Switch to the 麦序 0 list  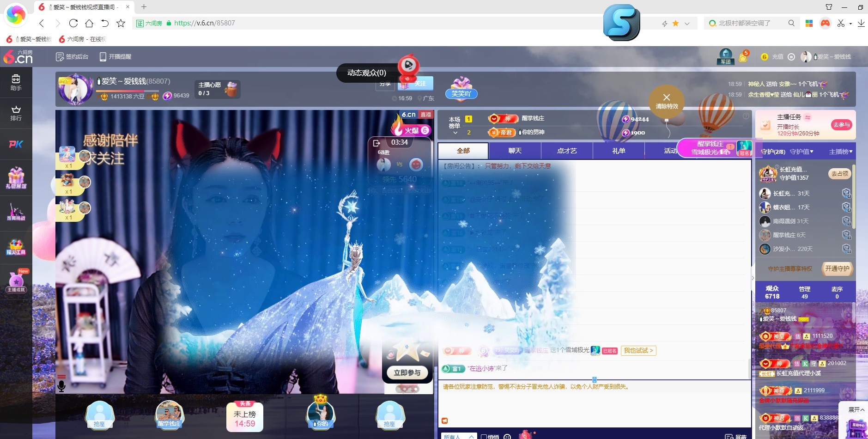[x=837, y=292]
